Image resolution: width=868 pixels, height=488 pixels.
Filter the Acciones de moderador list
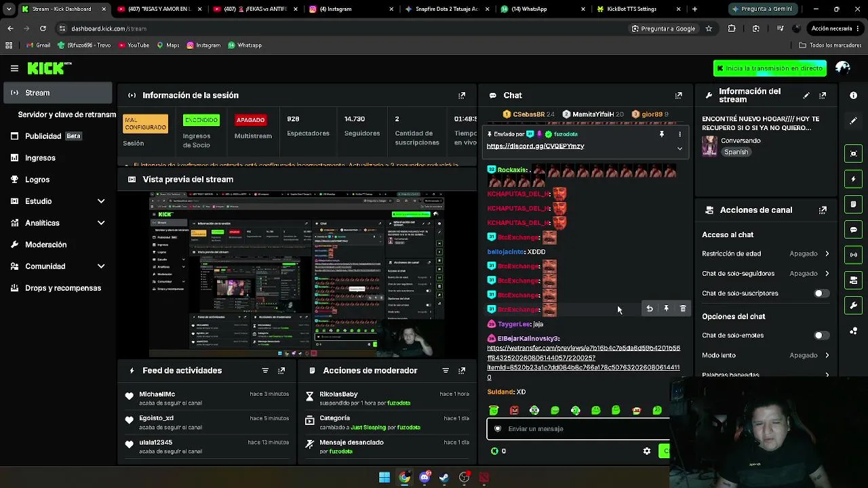446,371
